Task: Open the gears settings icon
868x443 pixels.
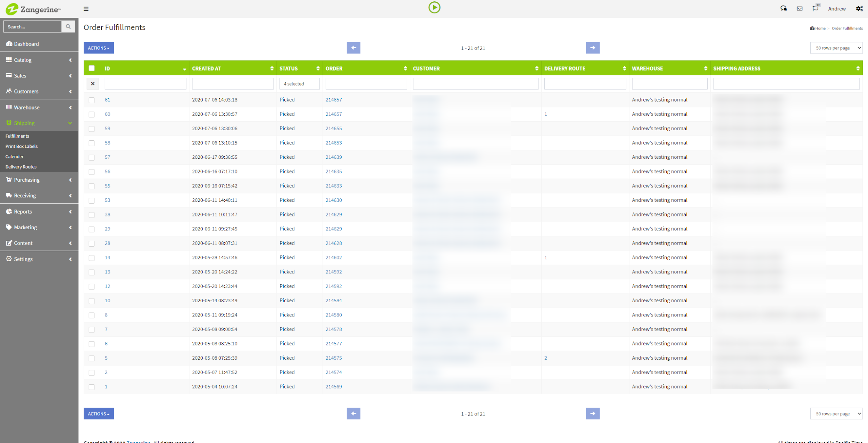Action: pyautogui.click(x=859, y=9)
